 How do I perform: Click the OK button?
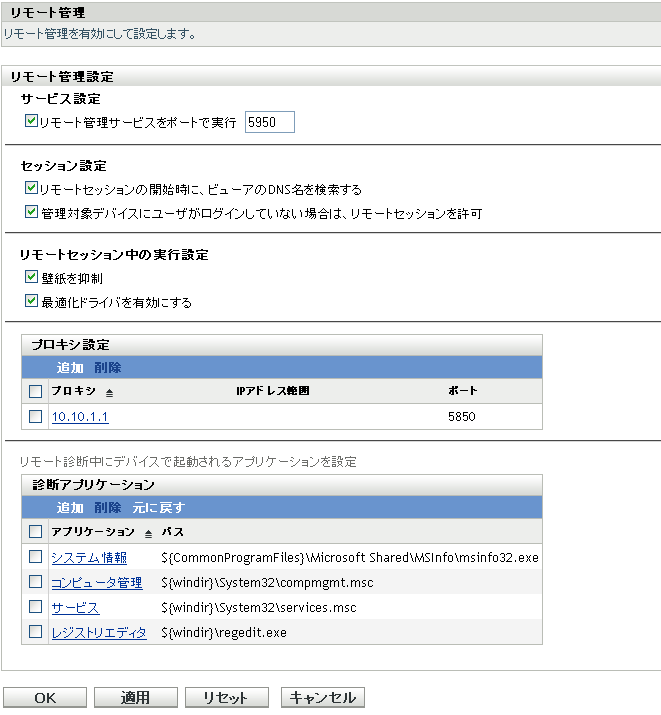pyautogui.click(x=45, y=698)
